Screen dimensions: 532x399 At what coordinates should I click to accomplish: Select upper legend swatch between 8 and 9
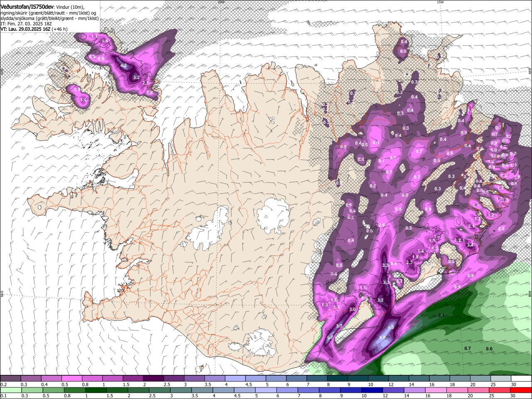point(337,379)
